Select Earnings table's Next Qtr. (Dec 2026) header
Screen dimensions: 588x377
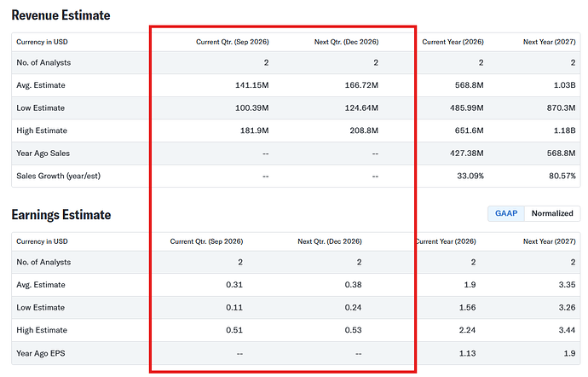pos(330,241)
